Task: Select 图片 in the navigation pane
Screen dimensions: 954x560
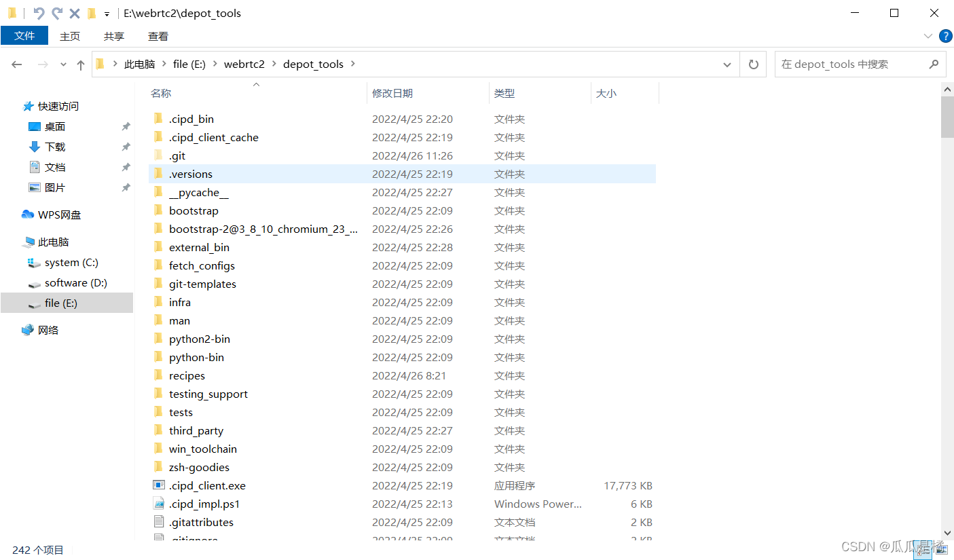Action: click(55, 187)
